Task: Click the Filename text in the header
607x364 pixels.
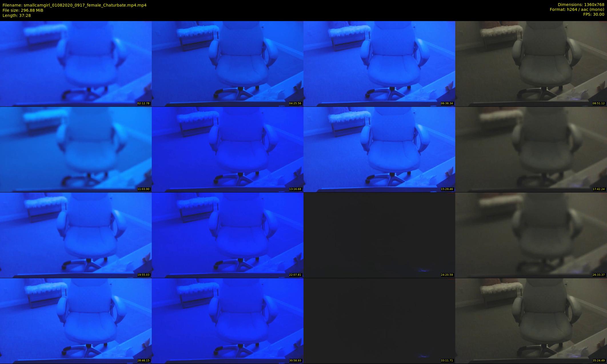Action: [x=74, y=5]
